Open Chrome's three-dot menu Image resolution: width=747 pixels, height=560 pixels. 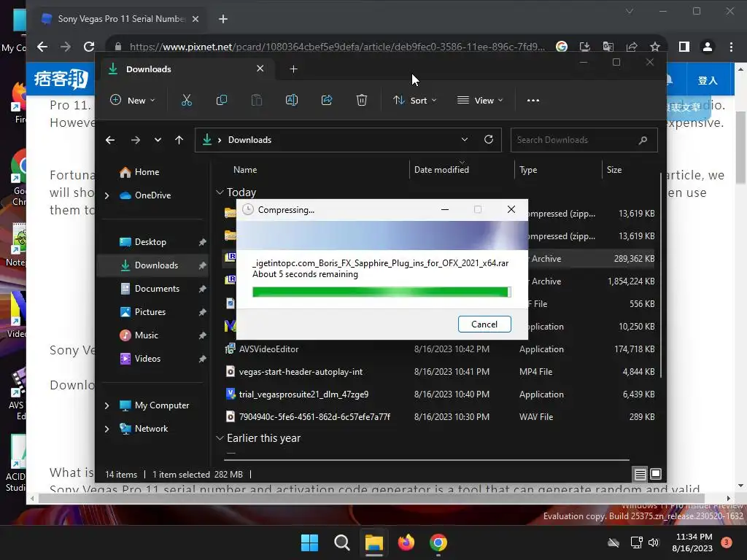(731, 47)
